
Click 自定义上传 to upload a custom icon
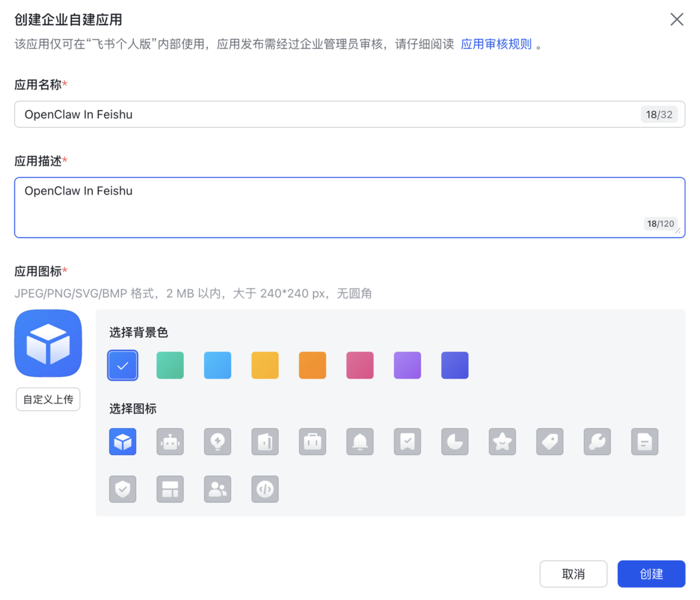(48, 399)
